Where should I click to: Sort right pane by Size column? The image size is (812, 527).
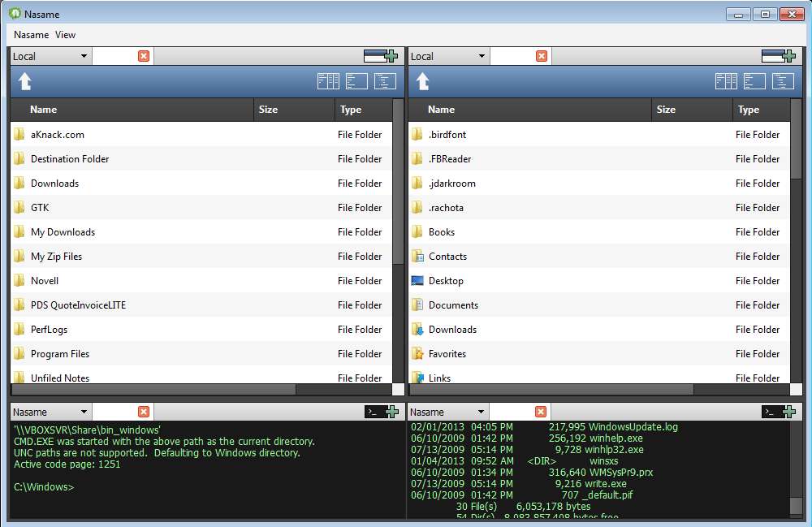692,110
